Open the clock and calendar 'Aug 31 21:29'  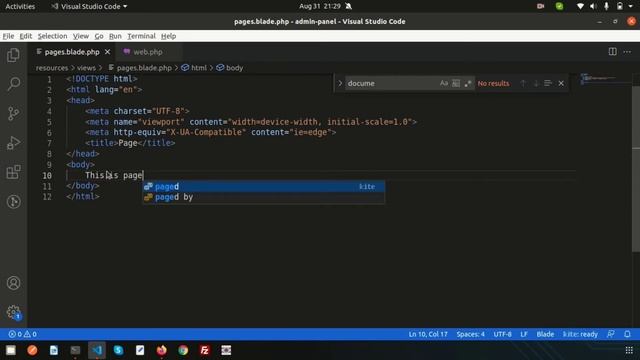pyautogui.click(x=320, y=6)
